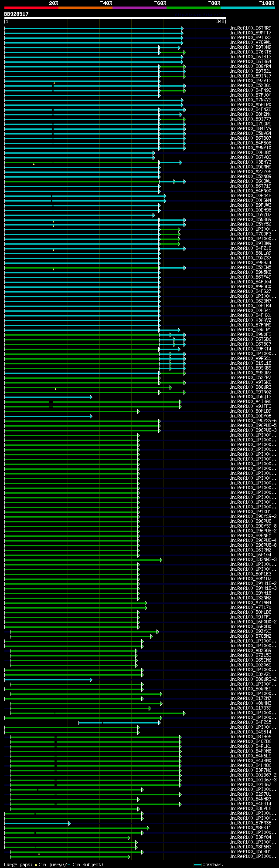The width and height of the screenshot is (279, 868).
Task: Click hit label UniRef100_C5XEN5
Action: [251, 267]
